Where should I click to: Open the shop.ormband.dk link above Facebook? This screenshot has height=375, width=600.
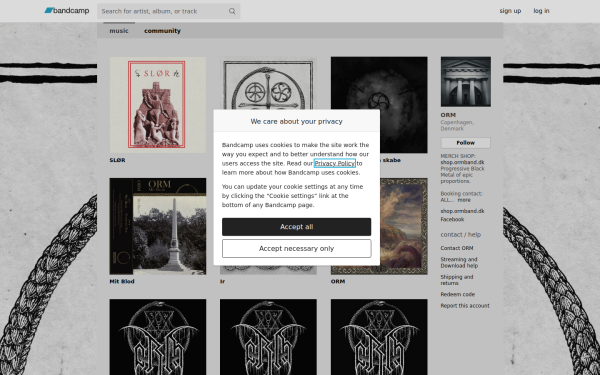(462, 211)
